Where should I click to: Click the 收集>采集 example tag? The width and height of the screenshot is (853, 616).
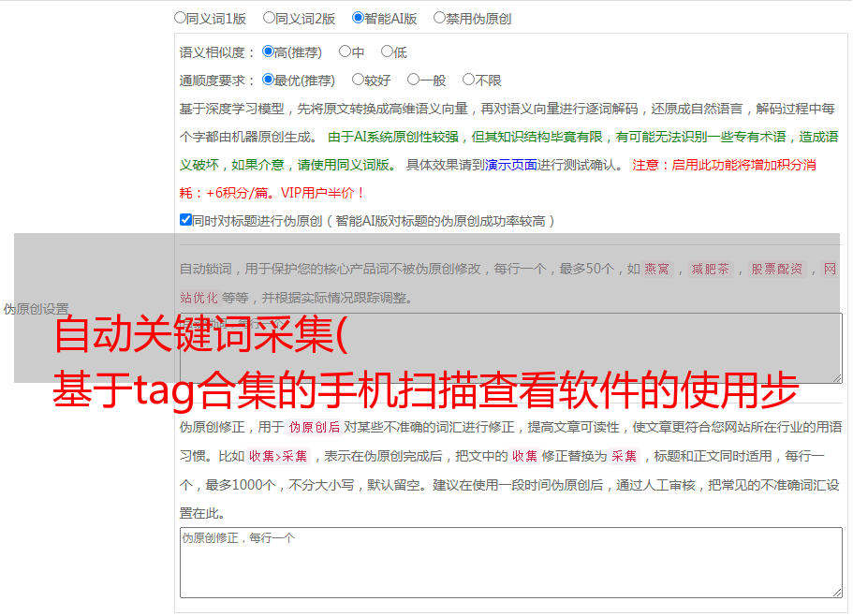[278, 456]
